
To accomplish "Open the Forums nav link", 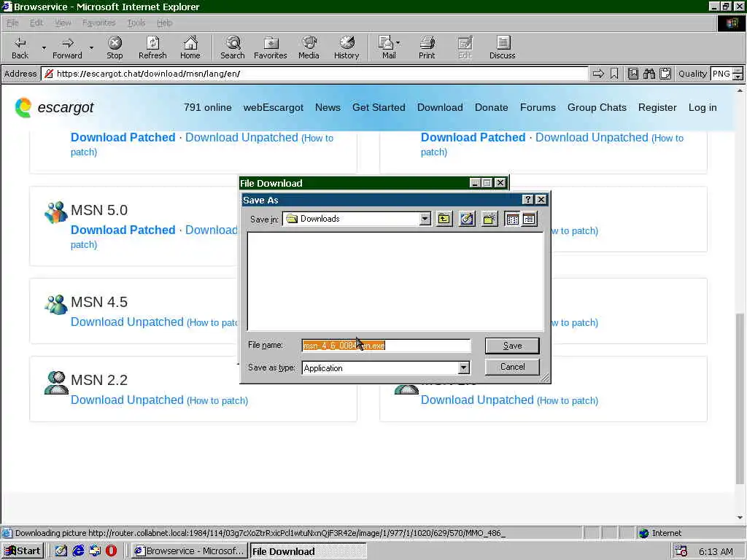I will click(x=538, y=108).
